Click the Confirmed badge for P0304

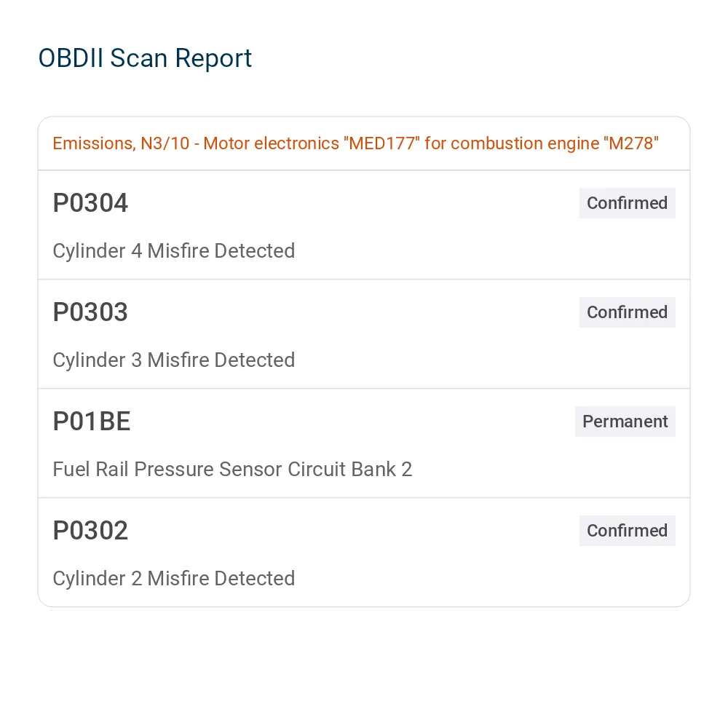tap(627, 203)
